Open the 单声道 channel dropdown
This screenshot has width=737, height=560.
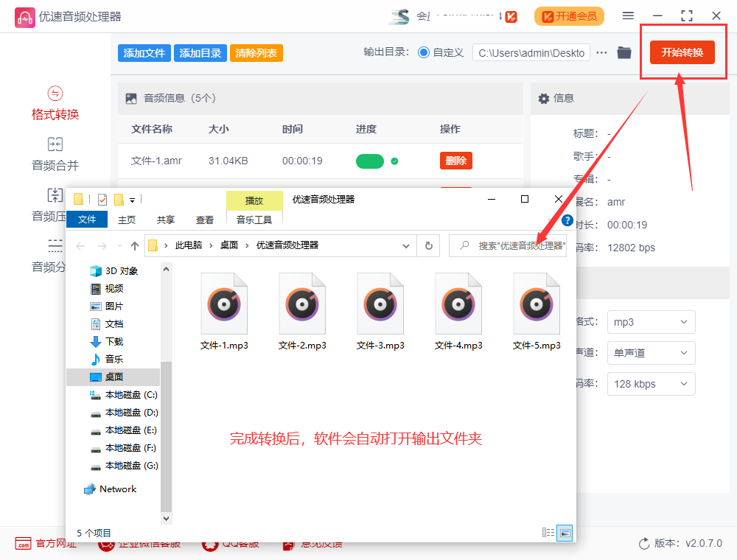tap(651, 353)
